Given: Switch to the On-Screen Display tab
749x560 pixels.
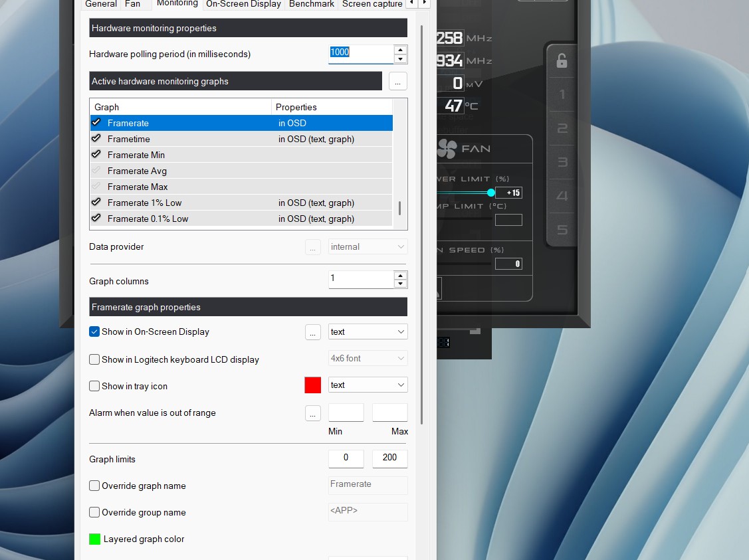Looking at the screenshot, I should 244,4.
